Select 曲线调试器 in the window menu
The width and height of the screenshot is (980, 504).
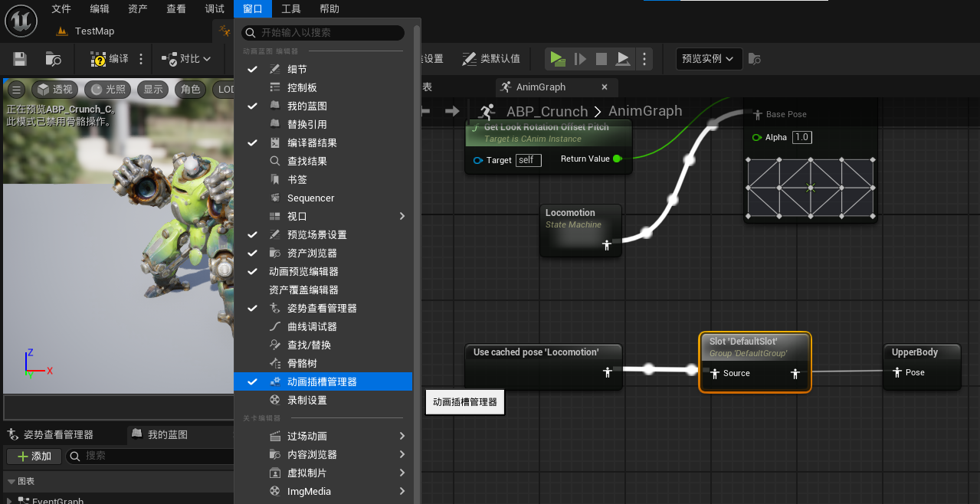point(323,326)
